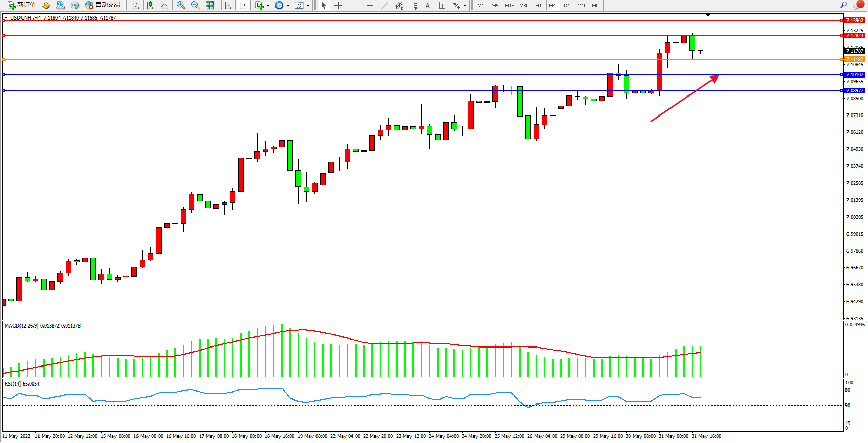The height and width of the screenshot is (443, 868).
Task: Select the crosshair tool
Action: tap(339, 5)
